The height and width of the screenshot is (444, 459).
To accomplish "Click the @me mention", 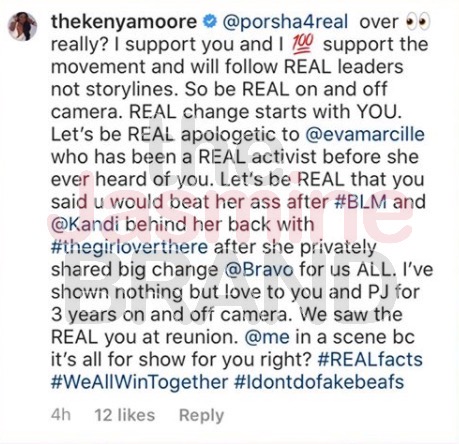I will [267, 337].
